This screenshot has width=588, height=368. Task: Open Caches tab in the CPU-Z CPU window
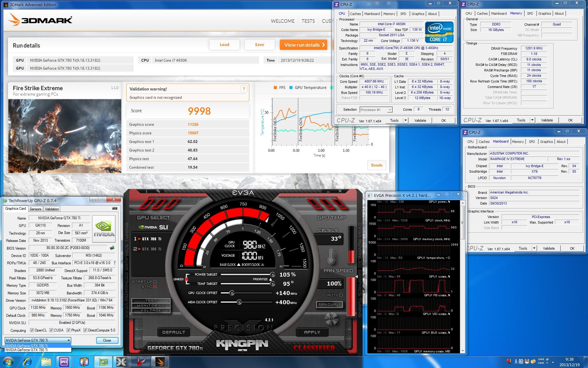point(355,14)
